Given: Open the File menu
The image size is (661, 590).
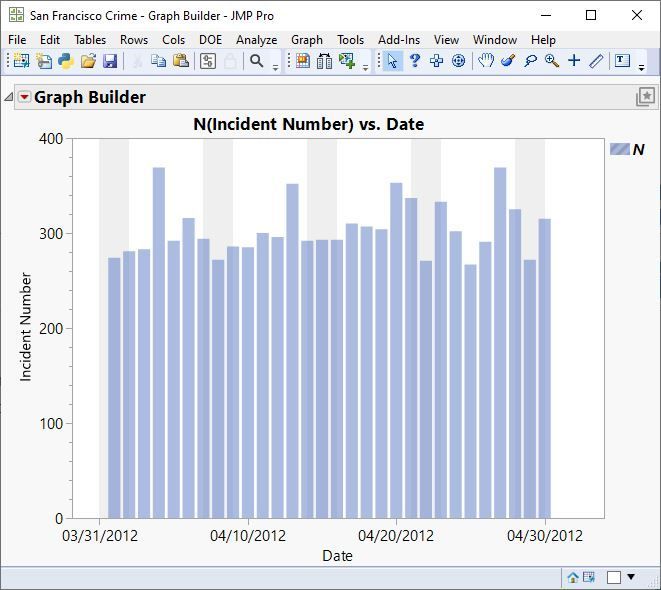Looking at the screenshot, I should coord(17,40).
